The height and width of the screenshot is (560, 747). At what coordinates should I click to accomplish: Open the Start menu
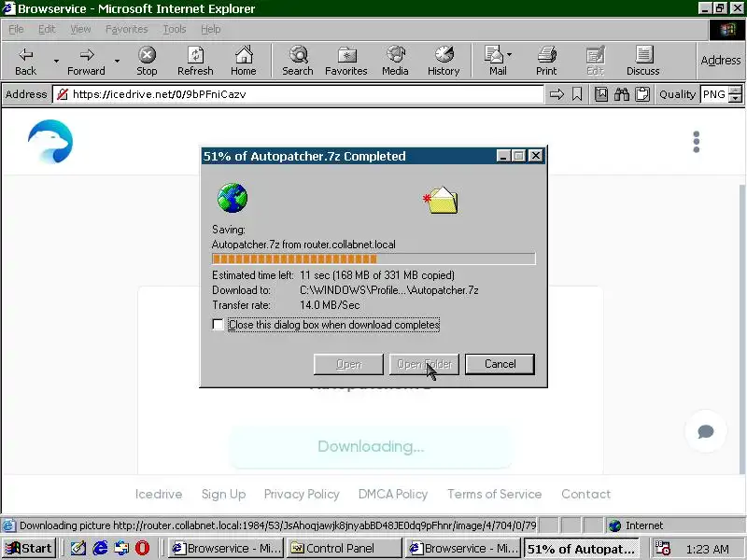pos(29,548)
